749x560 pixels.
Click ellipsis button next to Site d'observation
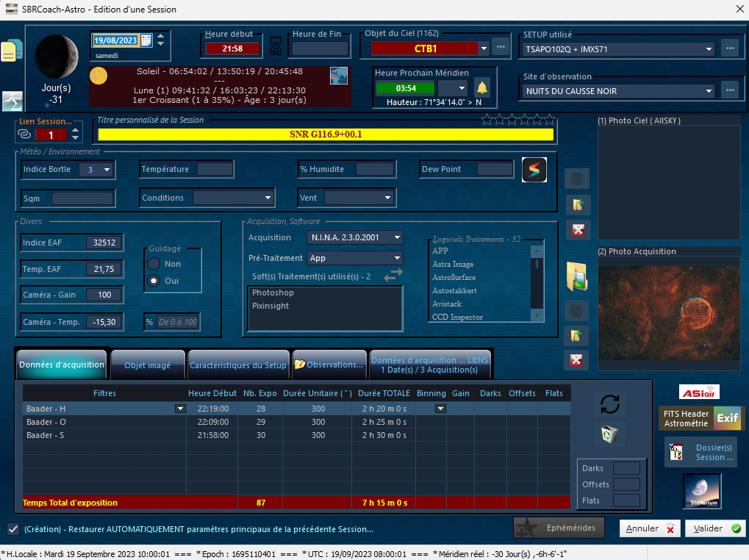coord(731,90)
